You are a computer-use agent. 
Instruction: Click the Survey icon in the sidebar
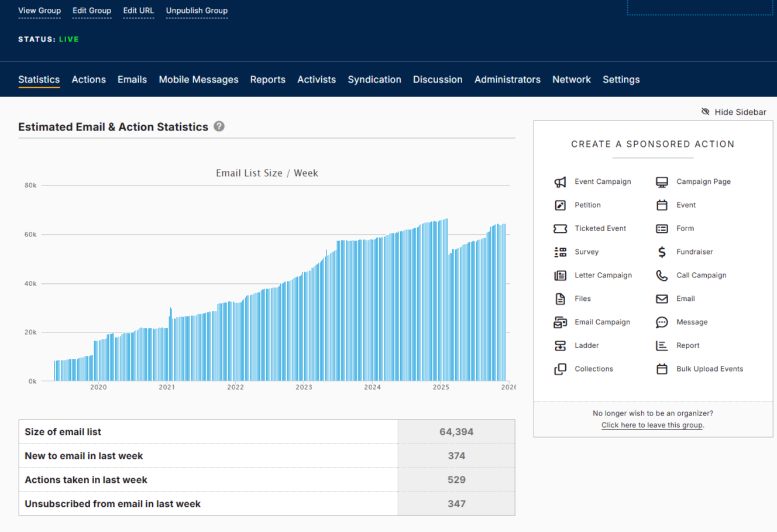coord(561,252)
